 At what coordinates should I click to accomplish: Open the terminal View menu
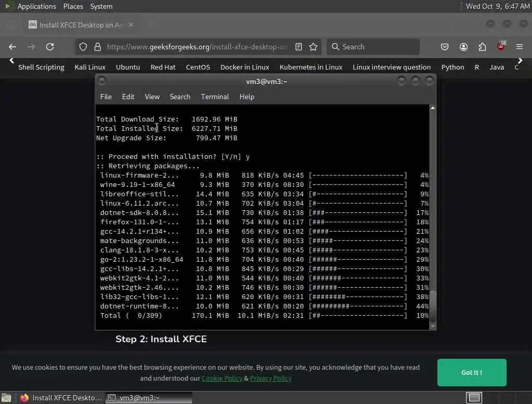tap(152, 97)
